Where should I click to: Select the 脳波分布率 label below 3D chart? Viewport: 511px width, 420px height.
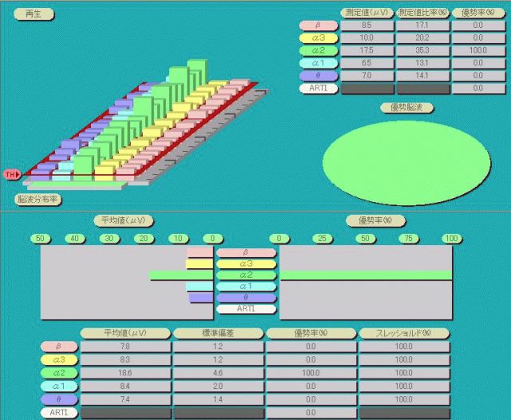pyautogui.click(x=38, y=200)
